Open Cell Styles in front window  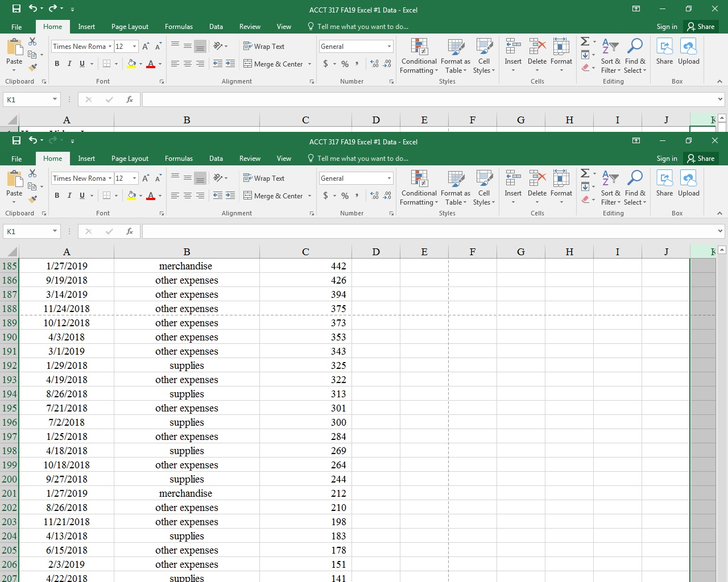click(484, 188)
